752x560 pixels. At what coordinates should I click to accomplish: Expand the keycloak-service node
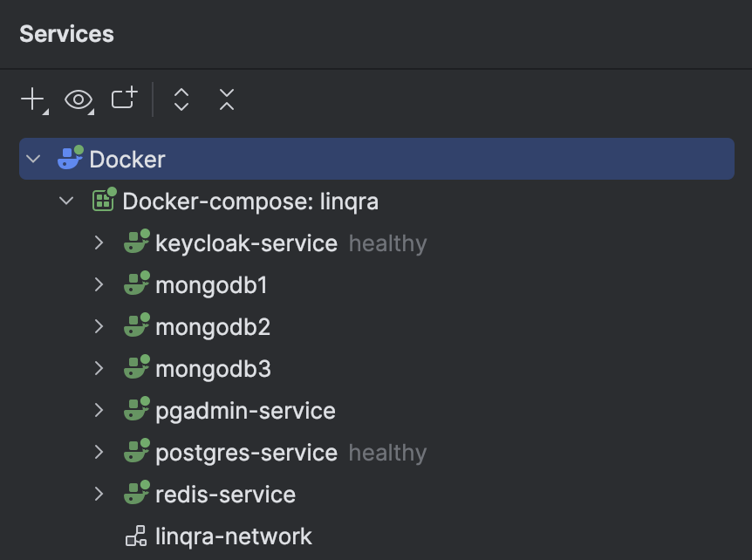click(99, 242)
